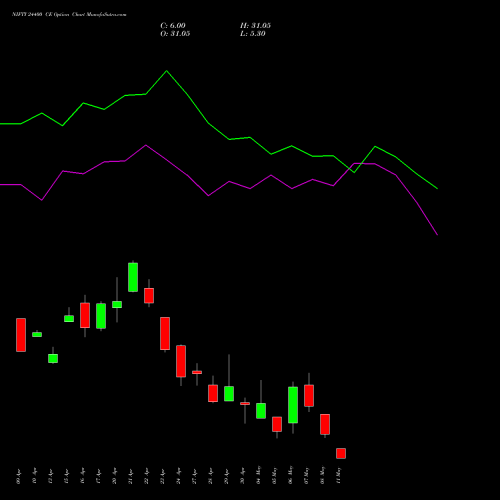The width and height of the screenshot is (500, 500).
Task: Select the green candle above 17 Apr
Action: 101,316
